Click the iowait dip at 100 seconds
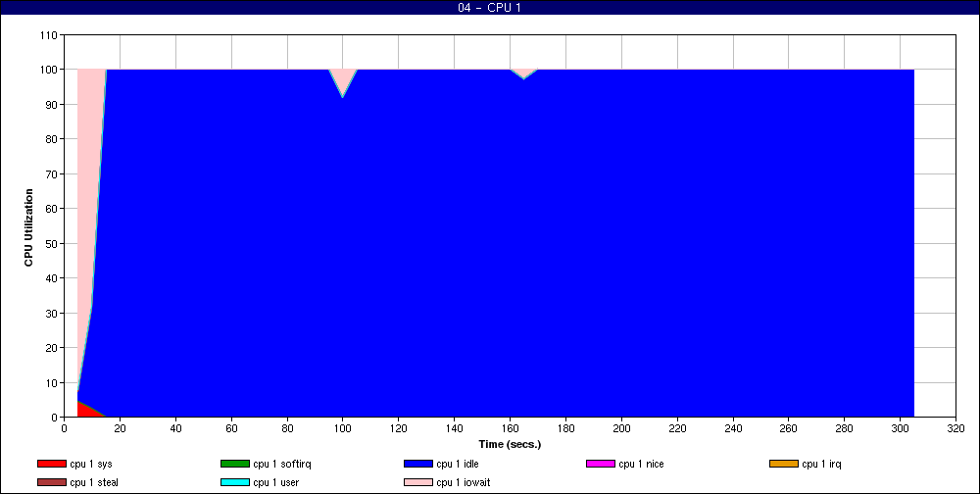The width and height of the screenshot is (980, 494). tap(342, 78)
